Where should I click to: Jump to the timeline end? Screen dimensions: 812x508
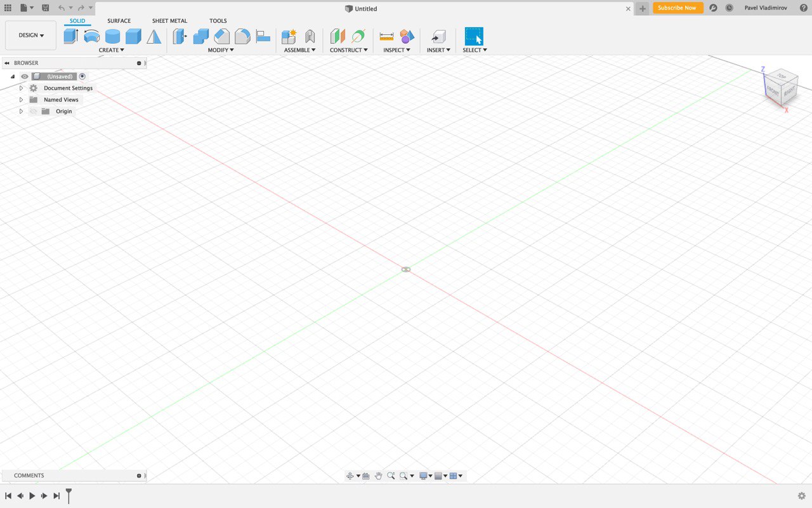click(56, 495)
